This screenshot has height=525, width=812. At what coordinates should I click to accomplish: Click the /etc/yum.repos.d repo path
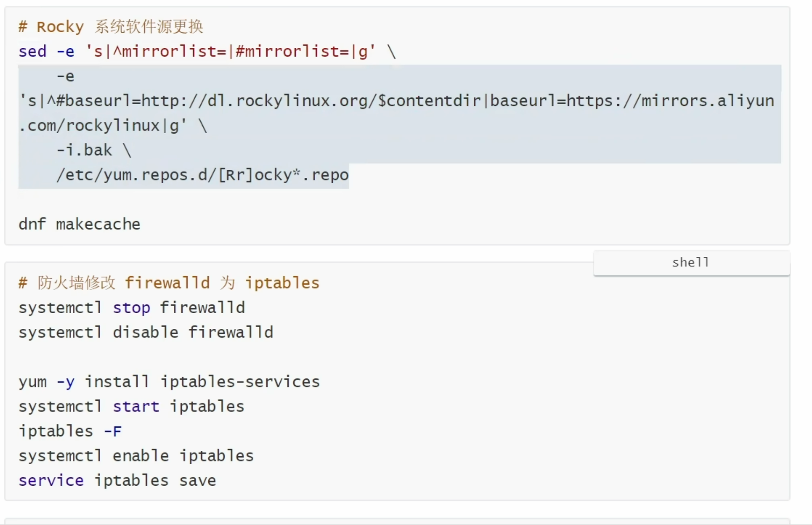pos(202,175)
